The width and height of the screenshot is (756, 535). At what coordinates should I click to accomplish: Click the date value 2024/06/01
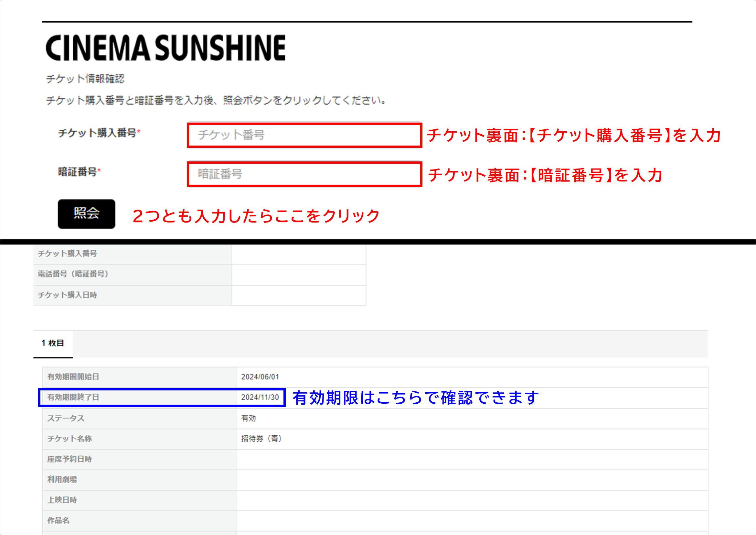pyautogui.click(x=260, y=377)
